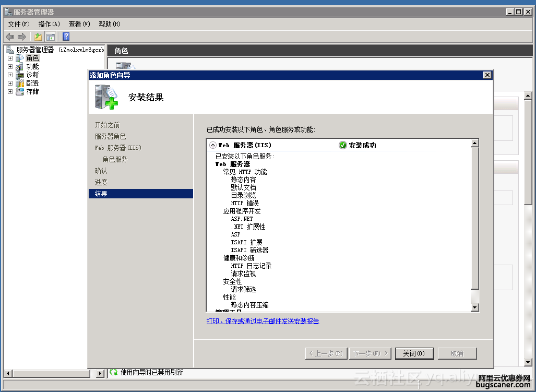Click the Diagnostics (诊断) tree icon

pos(20,75)
